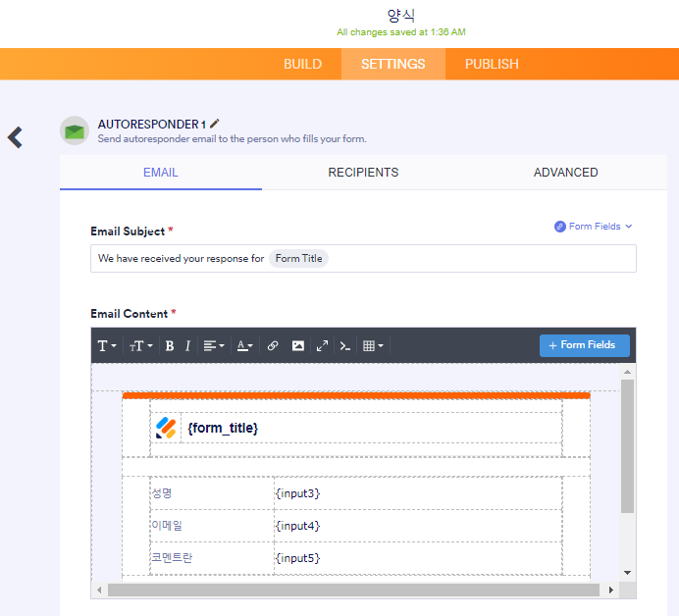Image resolution: width=679 pixels, height=616 pixels.
Task: Insert an image into email content
Action: click(298, 346)
